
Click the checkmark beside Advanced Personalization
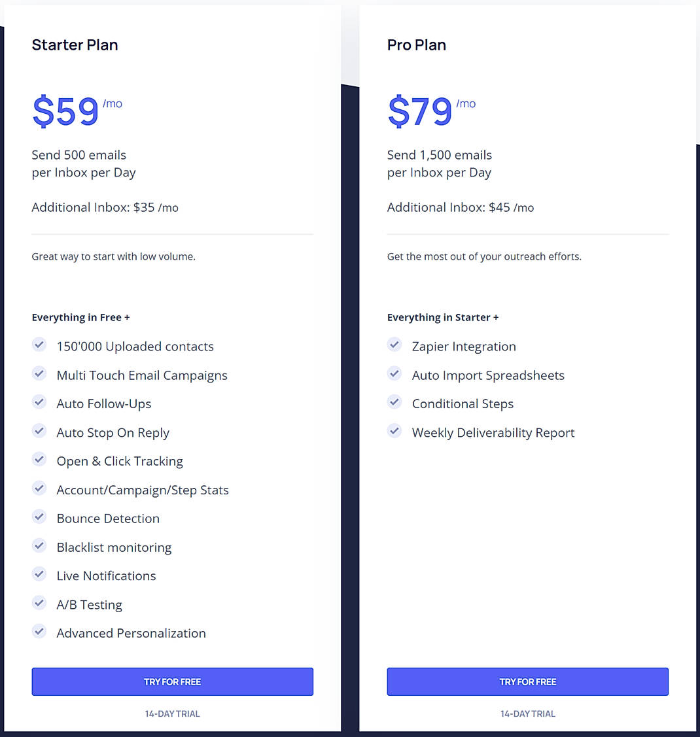[39, 632]
